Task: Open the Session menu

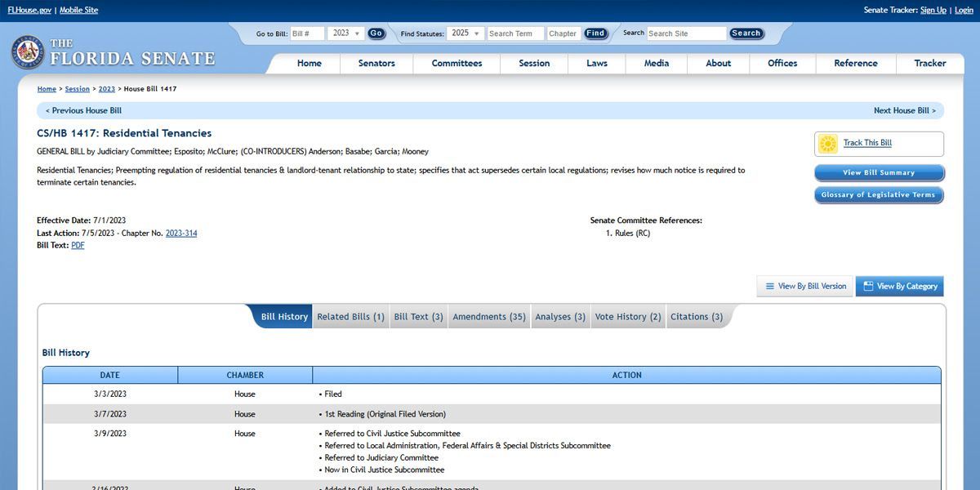Action: pyautogui.click(x=534, y=64)
